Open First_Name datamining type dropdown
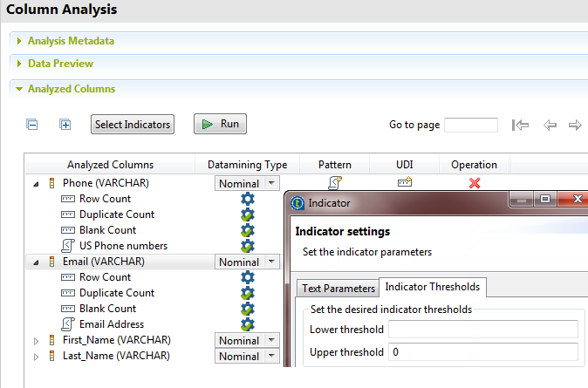Viewport: 588px width, 388px height. tap(272, 340)
